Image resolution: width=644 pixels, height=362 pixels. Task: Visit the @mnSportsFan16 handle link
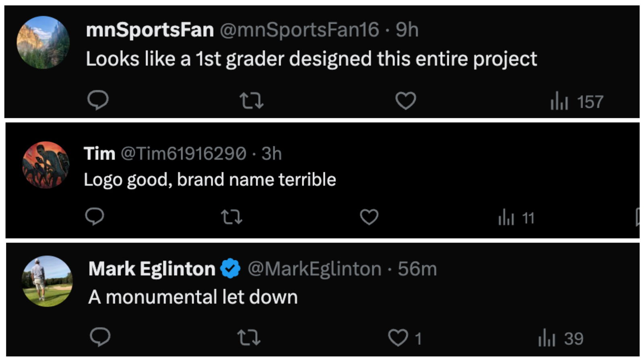coord(299,30)
